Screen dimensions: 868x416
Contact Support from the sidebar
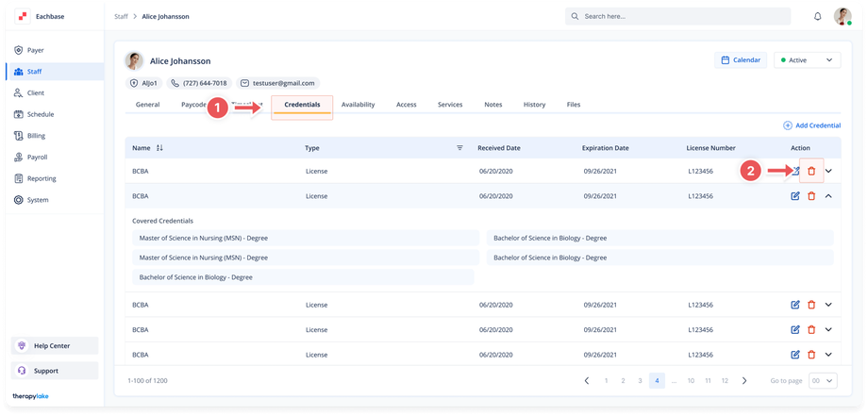click(55, 371)
